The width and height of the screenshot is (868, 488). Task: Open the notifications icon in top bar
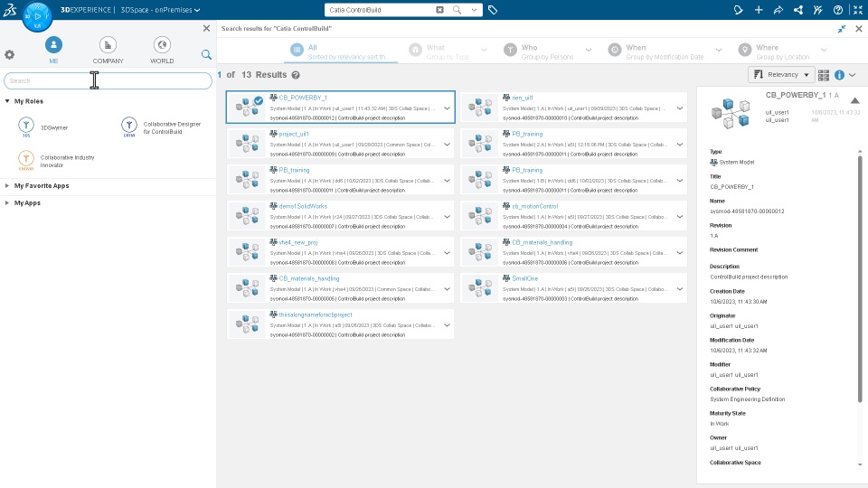click(x=739, y=10)
